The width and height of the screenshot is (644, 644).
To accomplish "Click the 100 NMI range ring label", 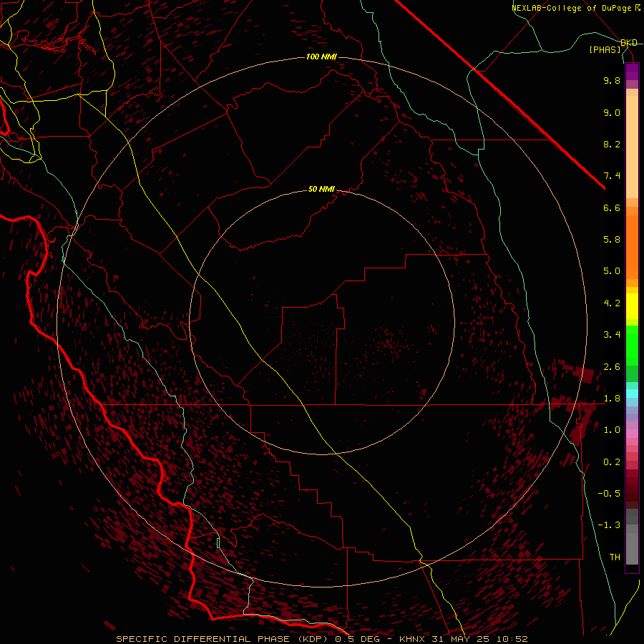I will coord(321,57).
